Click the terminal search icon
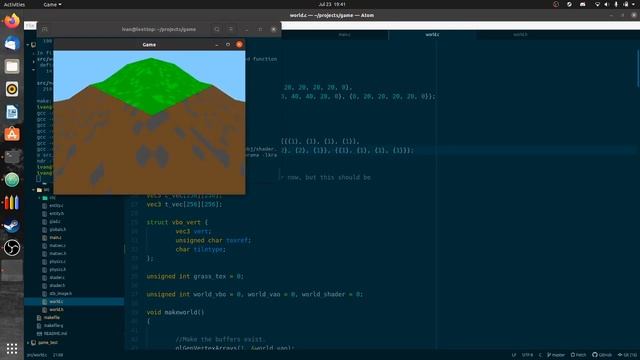 click(x=217, y=29)
